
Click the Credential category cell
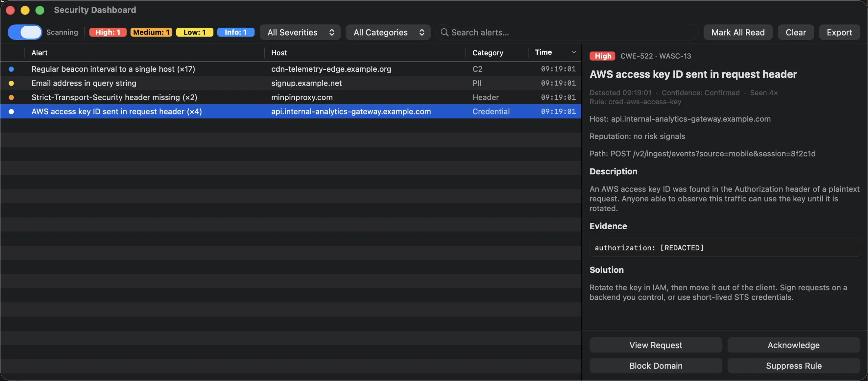(x=491, y=112)
